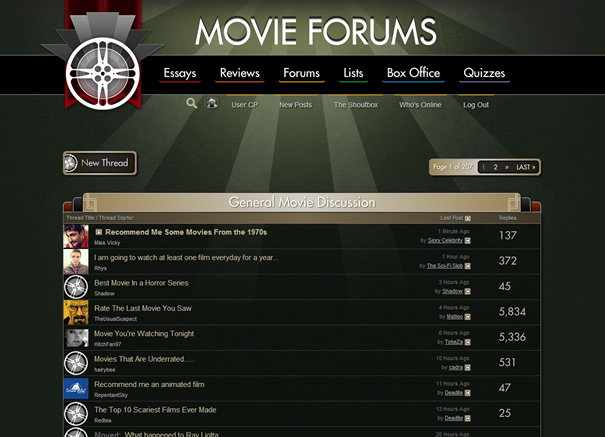Image resolution: width=605 pixels, height=437 pixels.
Task: Click RepentantSky's blue avatar thumbnail
Action: (76, 388)
